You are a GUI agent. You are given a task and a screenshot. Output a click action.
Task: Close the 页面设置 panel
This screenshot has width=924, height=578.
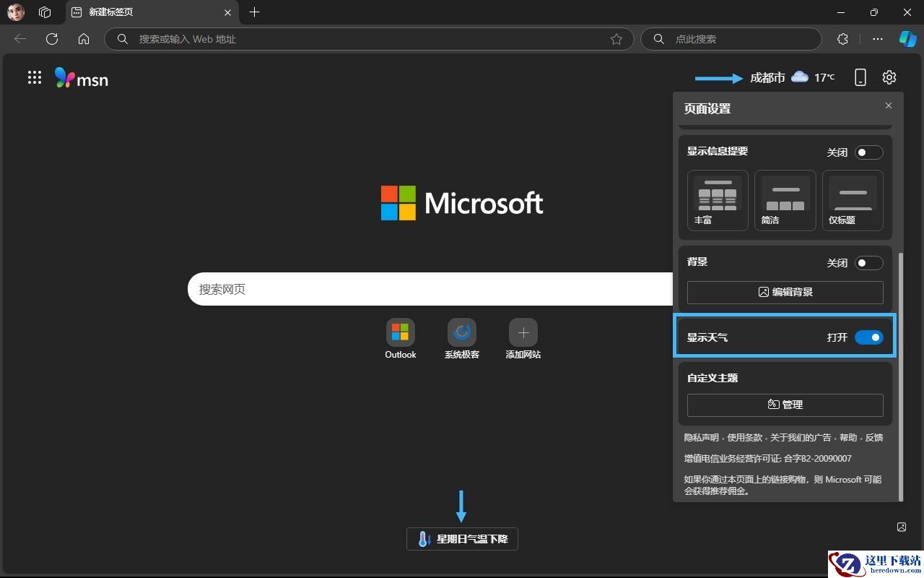(889, 105)
